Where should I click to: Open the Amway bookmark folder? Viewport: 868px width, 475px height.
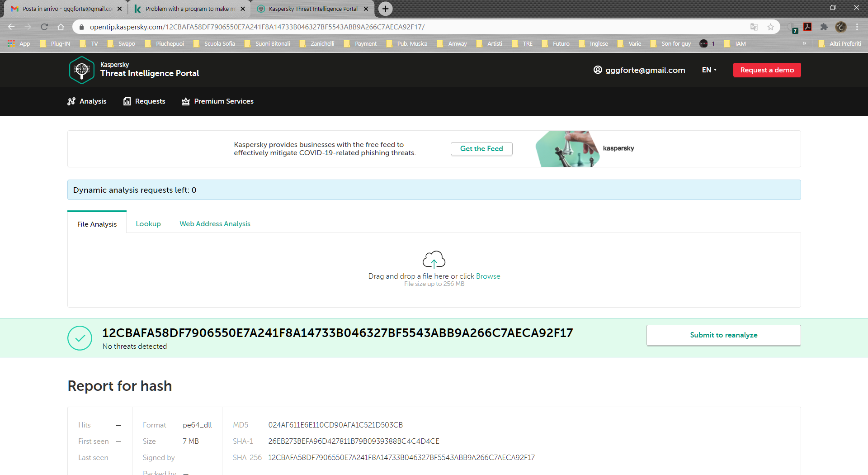tap(452, 44)
